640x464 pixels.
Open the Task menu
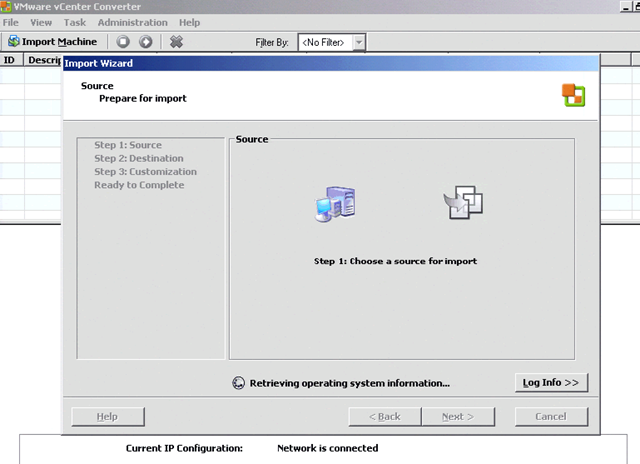click(x=75, y=22)
